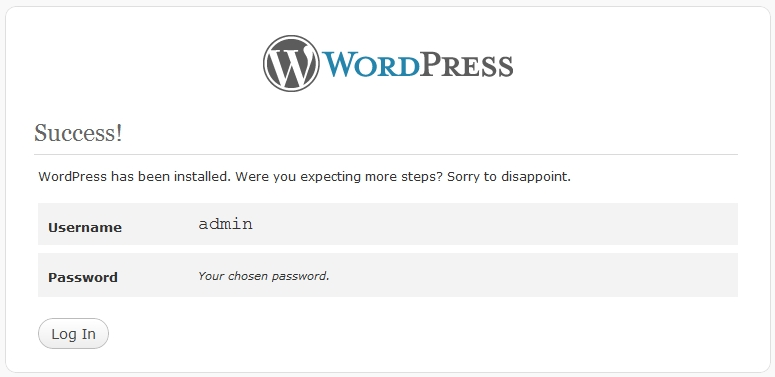Click the white gap between Username and Password rows
Screen dimensions: 775x377
coord(388,249)
